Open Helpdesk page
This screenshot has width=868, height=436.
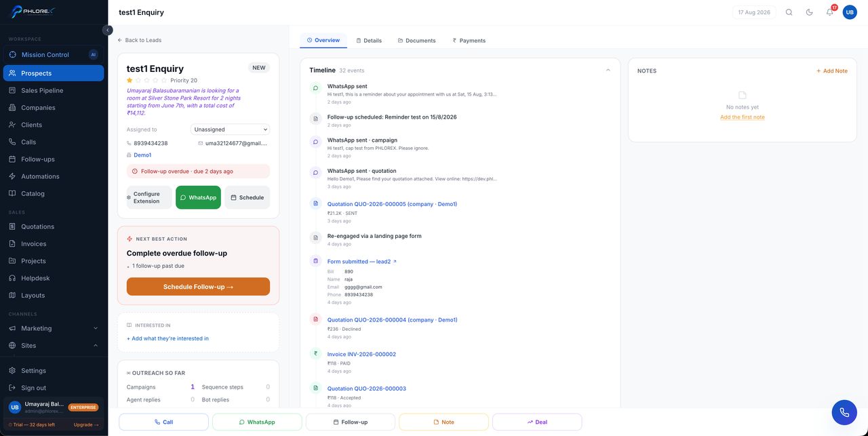coord(54,278)
